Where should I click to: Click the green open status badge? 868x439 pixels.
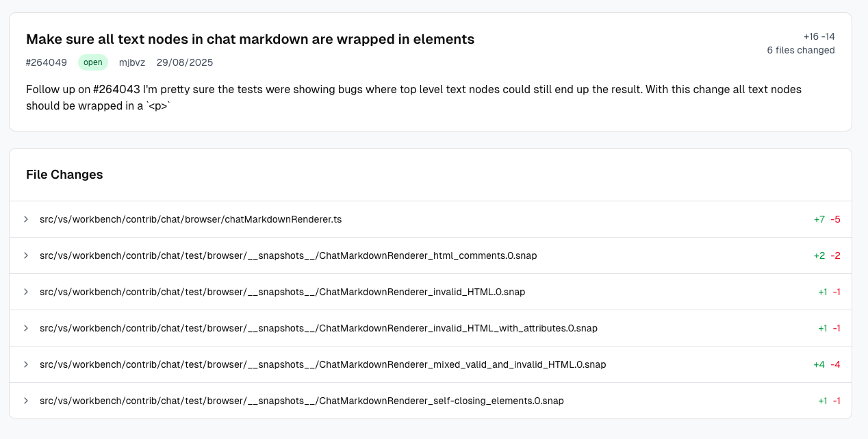tap(93, 62)
